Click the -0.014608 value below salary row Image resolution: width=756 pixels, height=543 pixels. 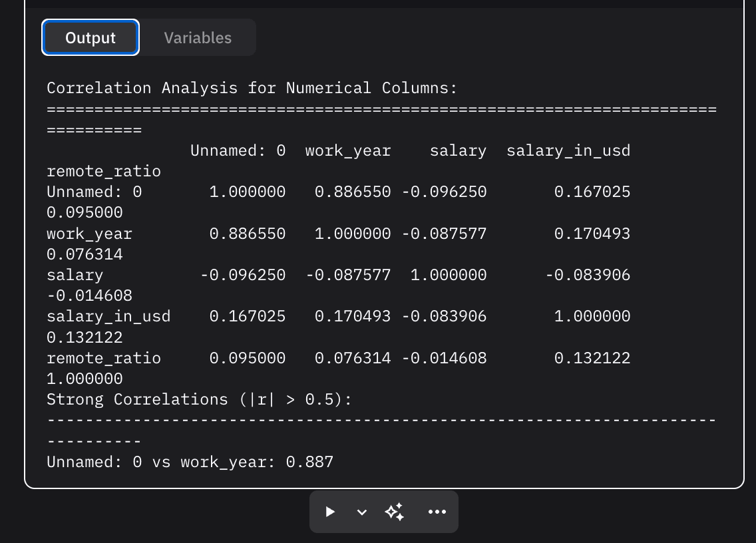tap(89, 296)
